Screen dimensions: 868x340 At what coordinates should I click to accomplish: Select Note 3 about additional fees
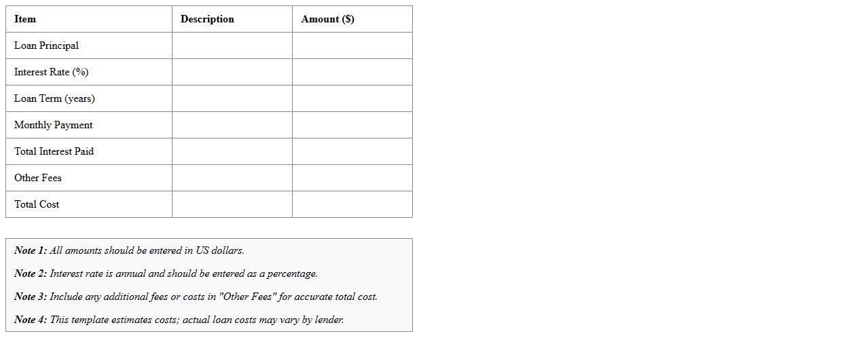click(196, 297)
